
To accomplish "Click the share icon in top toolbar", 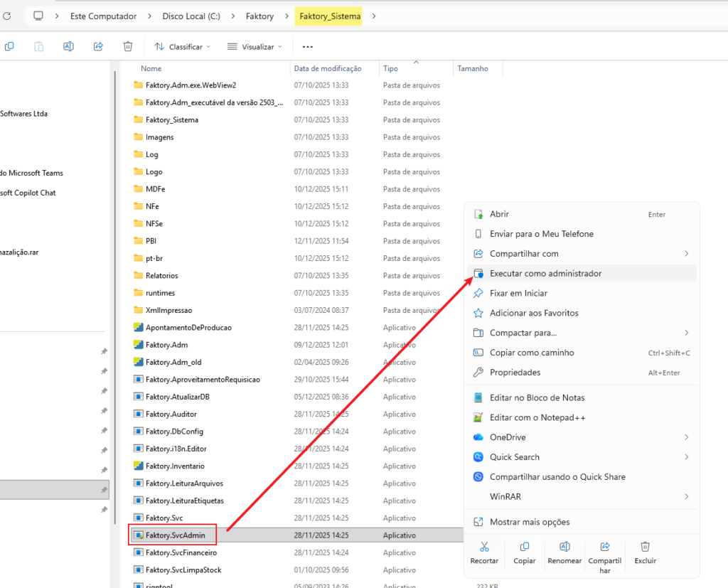I will [98, 46].
